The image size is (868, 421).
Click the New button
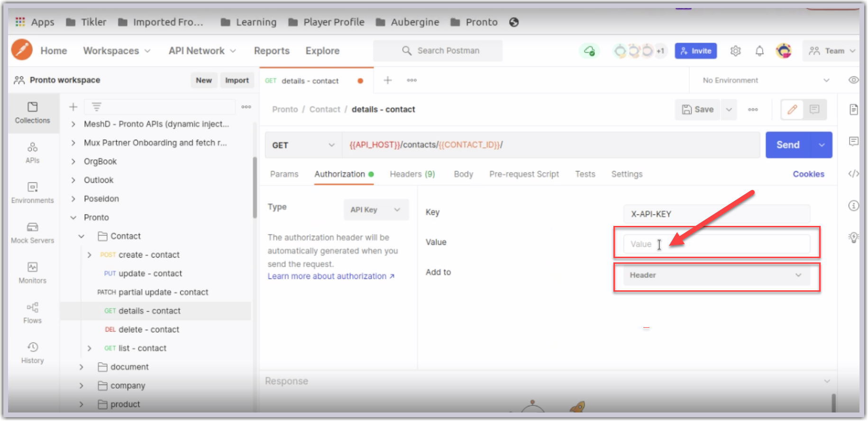[x=204, y=81]
